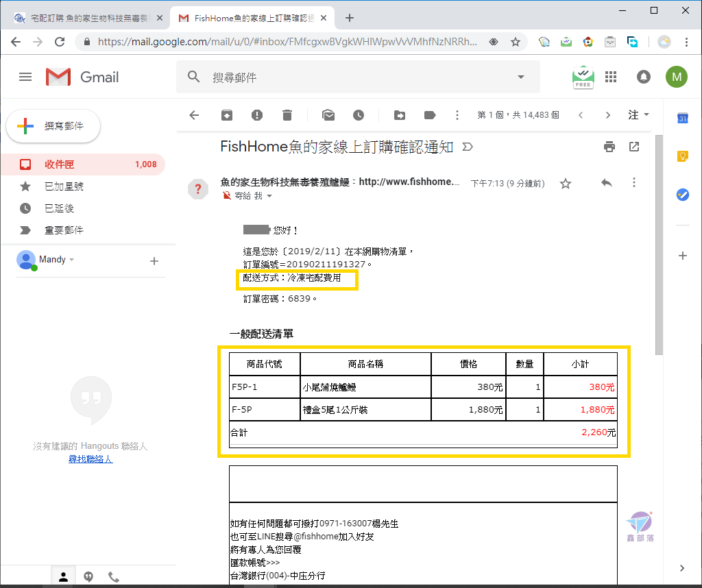The width and height of the screenshot is (702, 588).
Task: Click the find contacts link
Action: coord(90,459)
